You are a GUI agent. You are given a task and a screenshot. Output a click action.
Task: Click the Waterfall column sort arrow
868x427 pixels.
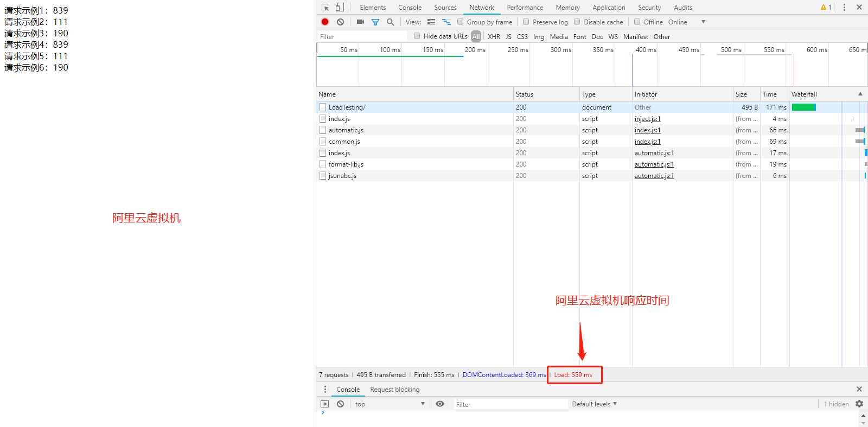coord(860,94)
